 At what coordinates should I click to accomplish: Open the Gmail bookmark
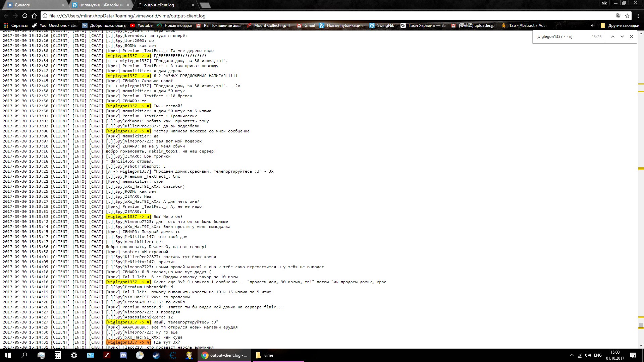pyautogui.click(x=306, y=25)
